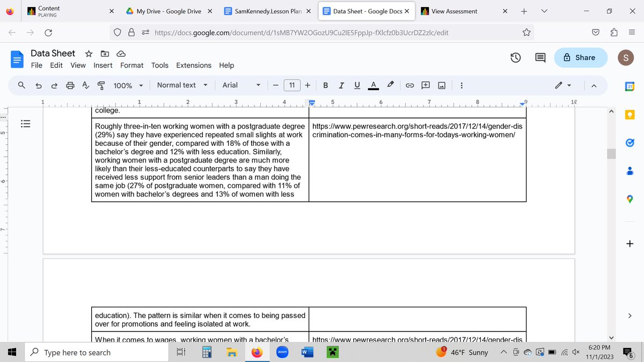The width and height of the screenshot is (644, 362).
Task: Toggle bold formatting
Action: (326, 85)
